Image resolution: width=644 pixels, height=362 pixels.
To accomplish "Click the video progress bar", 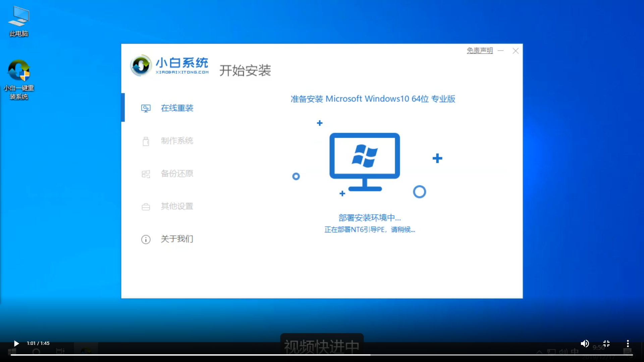I will pyautogui.click(x=321, y=355).
